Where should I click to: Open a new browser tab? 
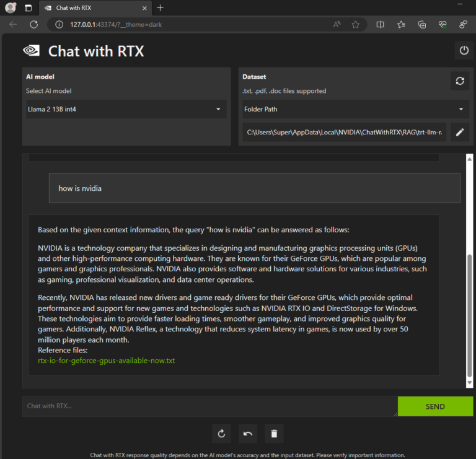160,8
